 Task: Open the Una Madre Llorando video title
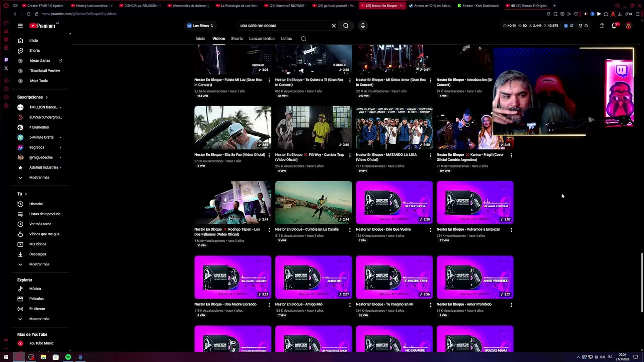225,304
